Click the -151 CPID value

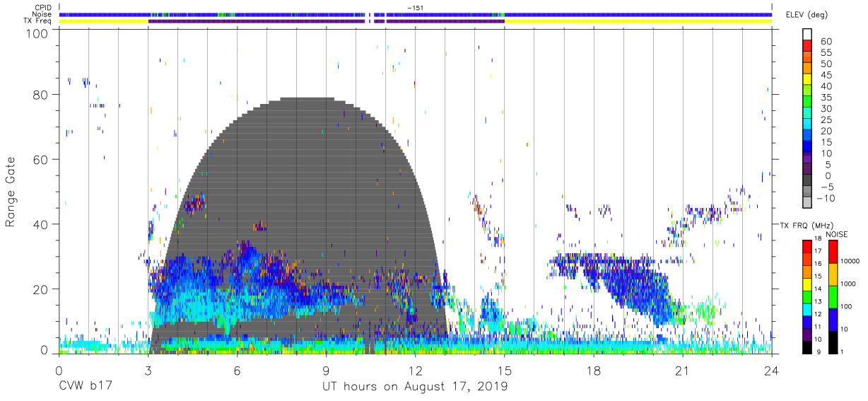415,8
